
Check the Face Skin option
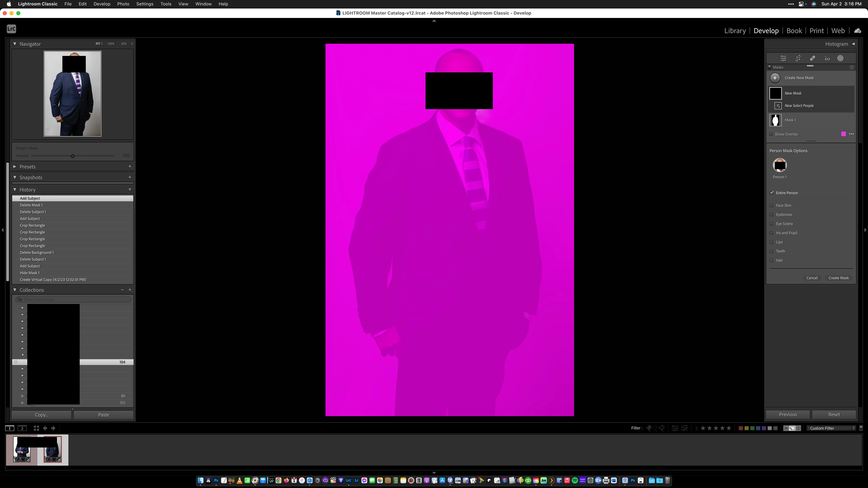pyautogui.click(x=772, y=205)
